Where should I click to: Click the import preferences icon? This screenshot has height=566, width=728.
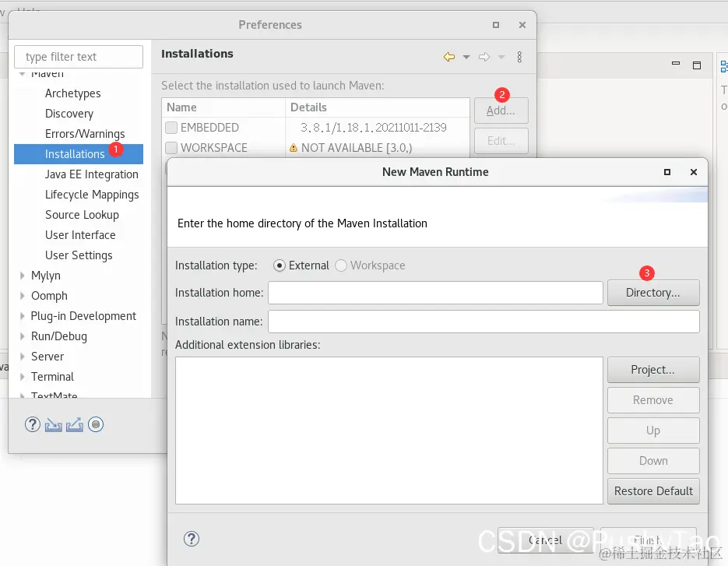pyautogui.click(x=54, y=425)
